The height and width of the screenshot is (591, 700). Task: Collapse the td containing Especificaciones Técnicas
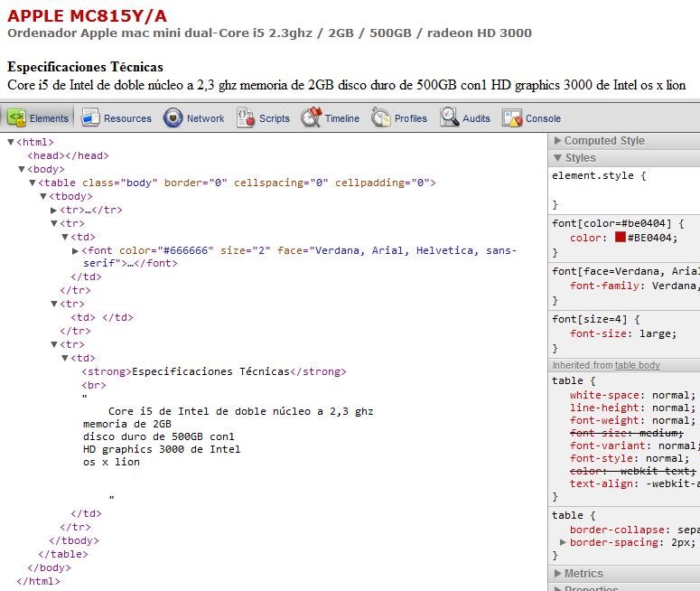point(65,358)
